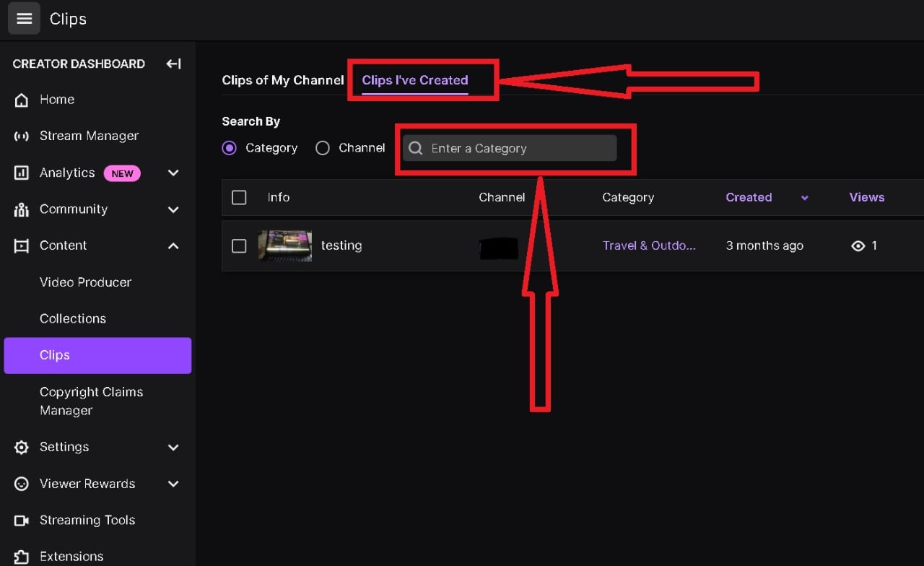This screenshot has width=924, height=566.
Task: Collapse the Content section chevron
Action: pyautogui.click(x=173, y=245)
